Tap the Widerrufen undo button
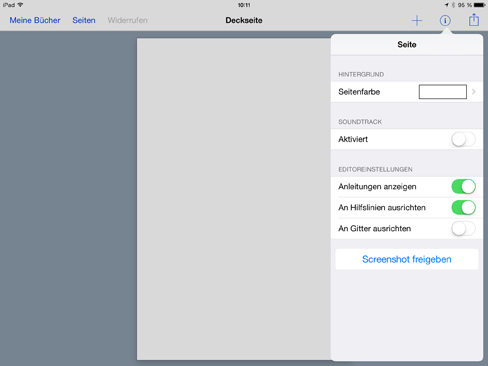Viewport: 488px width, 366px height. coord(127,20)
